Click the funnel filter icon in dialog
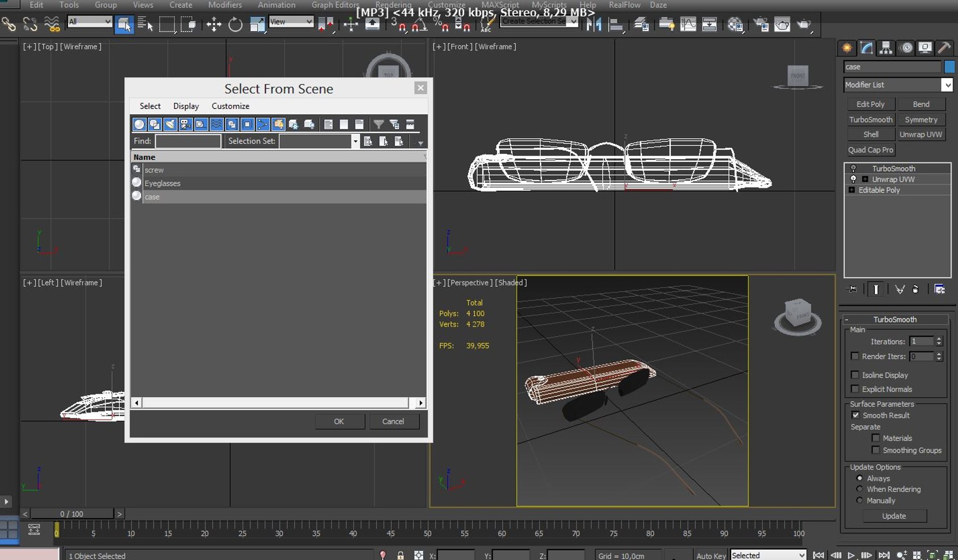Image resolution: width=958 pixels, height=560 pixels. tap(378, 124)
